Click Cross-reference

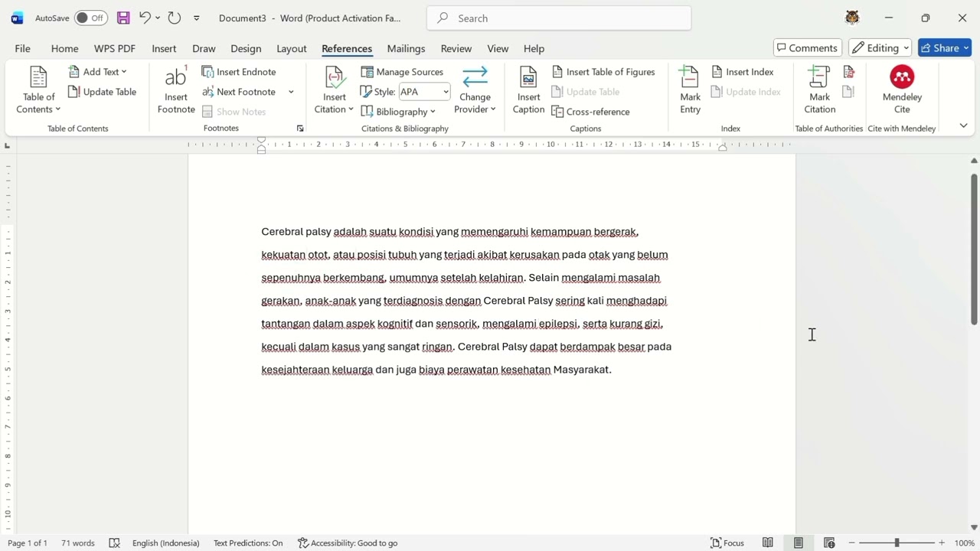click(x=590, y=112)
